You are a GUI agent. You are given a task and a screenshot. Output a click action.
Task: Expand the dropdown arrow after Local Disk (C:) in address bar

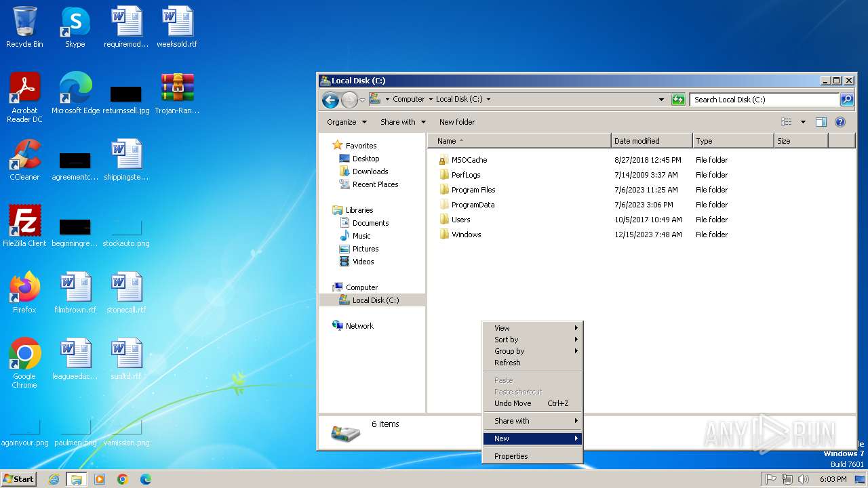coord(488,99)
